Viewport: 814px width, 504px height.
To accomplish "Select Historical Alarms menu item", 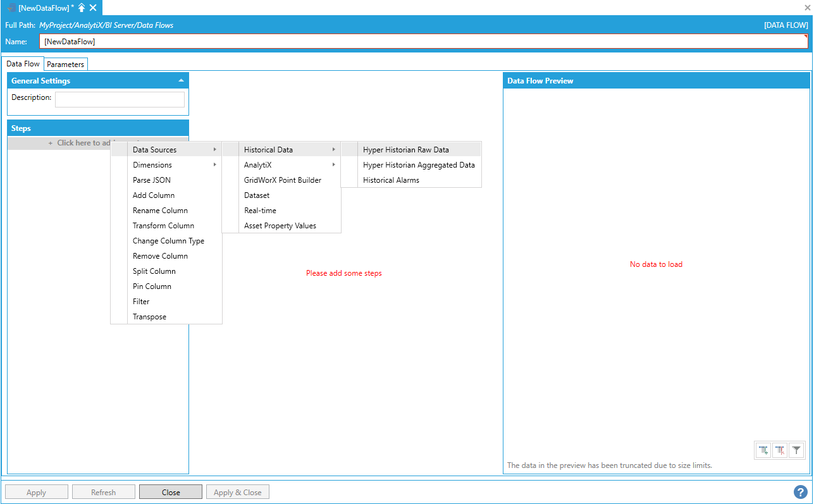I will [391, 180].
